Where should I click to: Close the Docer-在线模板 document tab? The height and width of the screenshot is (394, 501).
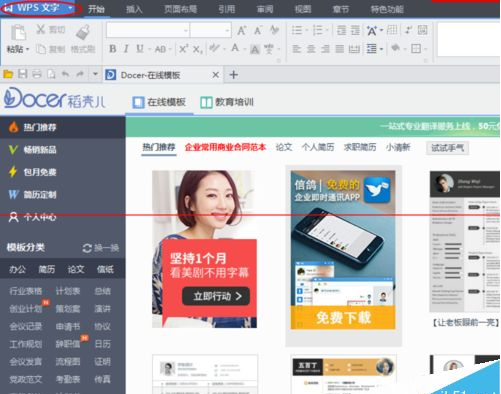tap(216, 75)
